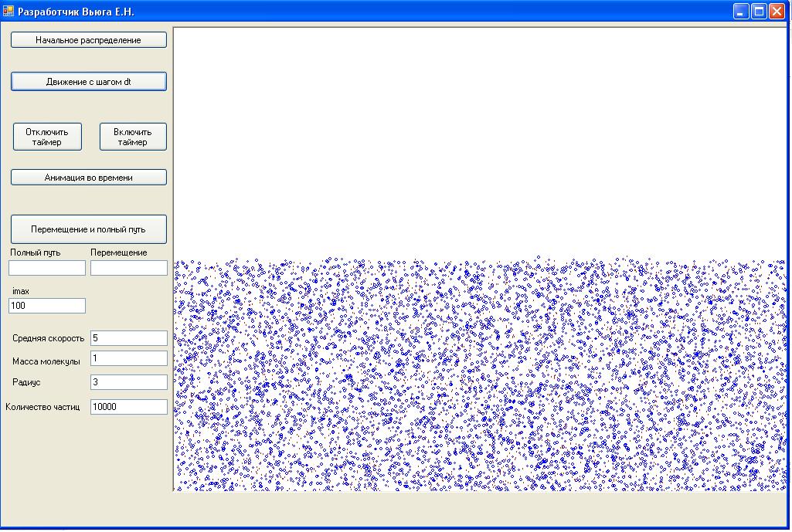Minimize the Разработчик Вьюга Е.Н. window
The width and height of the screenshot is (792, 532).
tap(741, 12)
